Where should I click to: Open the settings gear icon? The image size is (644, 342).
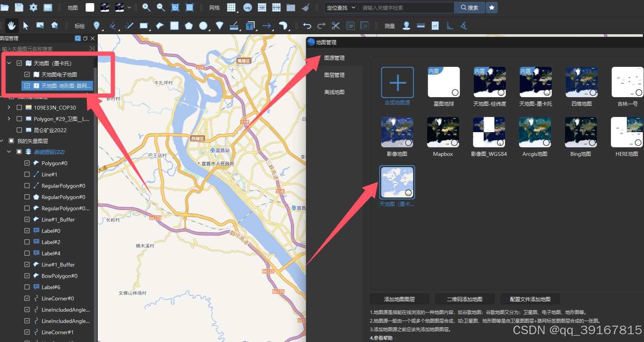[33, 7]
